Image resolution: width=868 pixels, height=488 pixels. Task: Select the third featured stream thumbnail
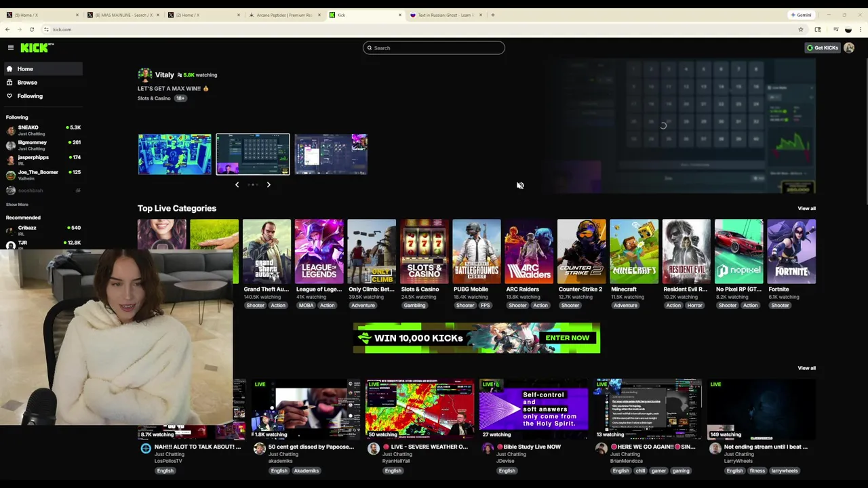[331, 154]
